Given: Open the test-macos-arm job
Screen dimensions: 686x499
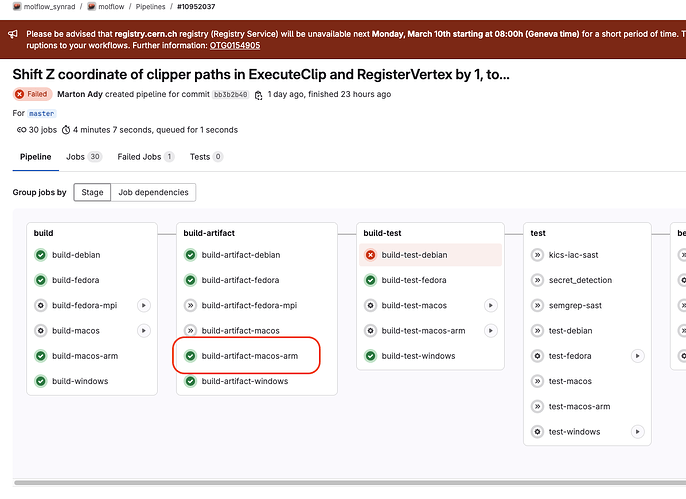Looking at the screenshot, I should coord(579,406).
